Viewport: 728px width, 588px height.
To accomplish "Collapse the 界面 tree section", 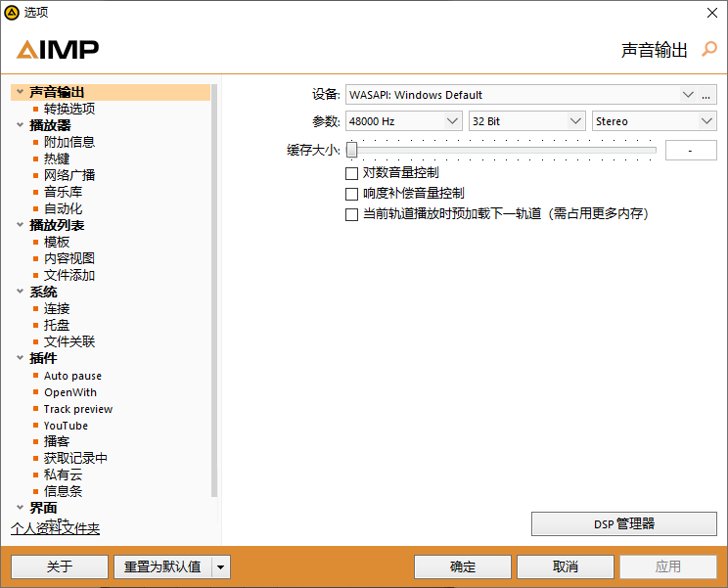I will click(x=20, y=507).
